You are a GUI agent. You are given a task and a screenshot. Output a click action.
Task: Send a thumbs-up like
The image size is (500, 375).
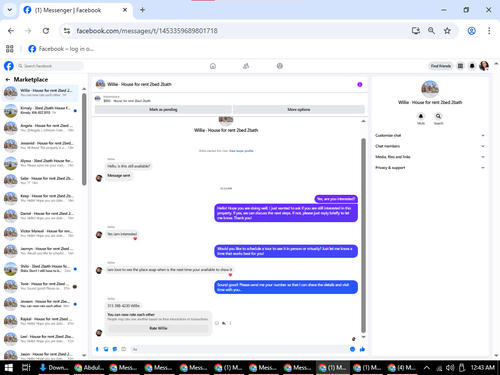tap(362, 349)
